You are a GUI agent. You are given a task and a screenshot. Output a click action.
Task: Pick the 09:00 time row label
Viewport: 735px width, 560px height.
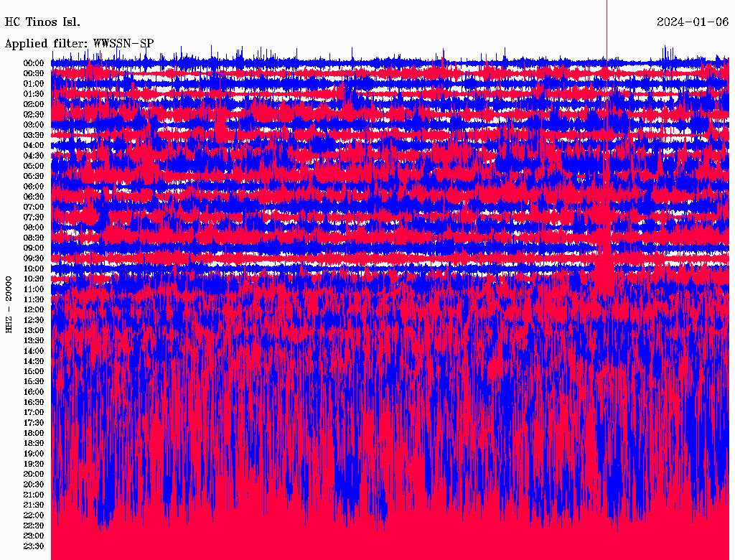(x=34, y=248)
